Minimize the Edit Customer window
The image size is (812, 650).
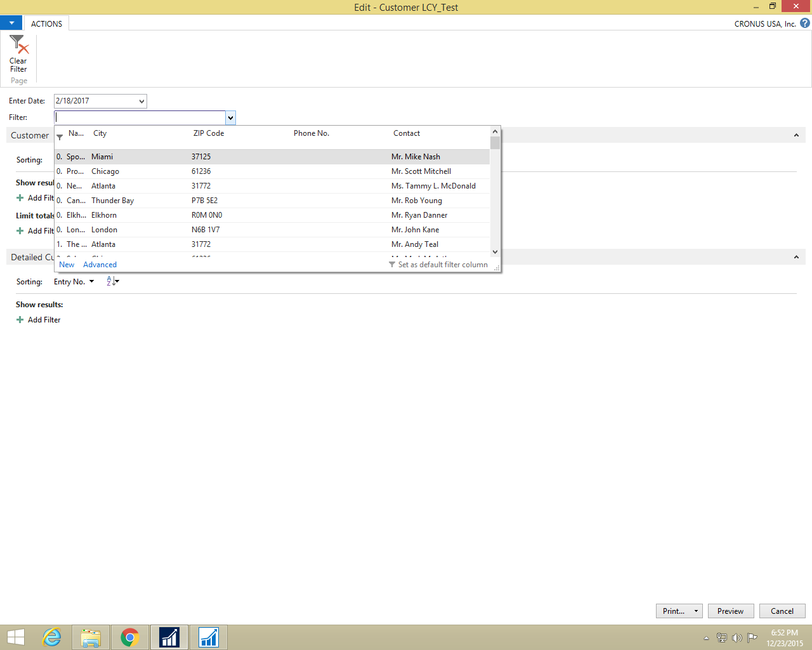[756, 6]
